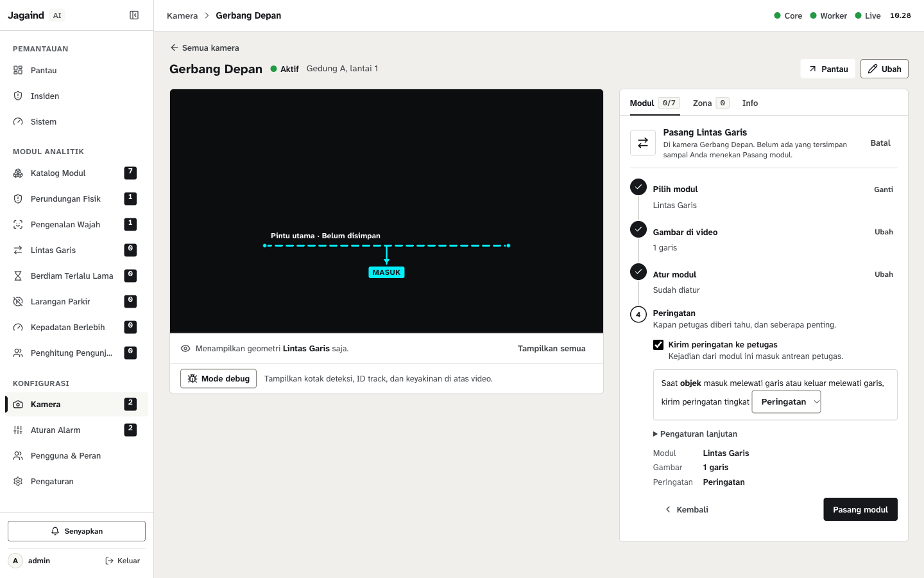Open Kamera in the Konfigurasi section
924x578 pixels.
77,405
